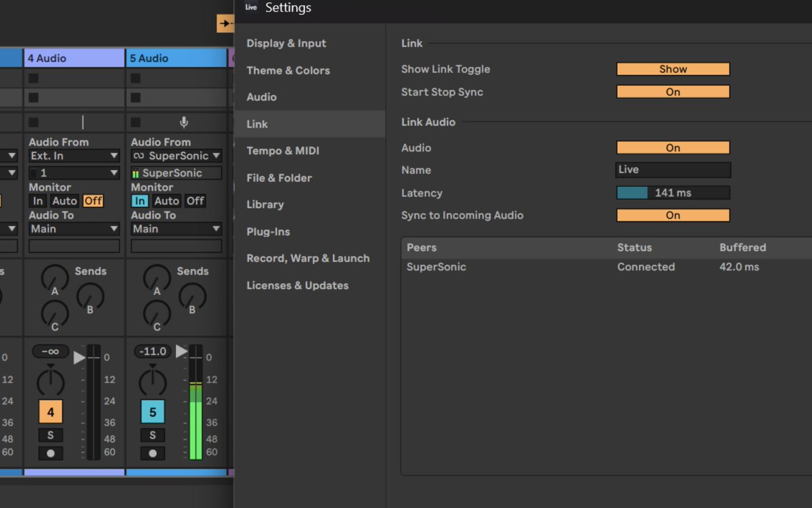Click the 'Peers' column header
The width and height of the screenshot is (812, 508).
pos(422,248)
